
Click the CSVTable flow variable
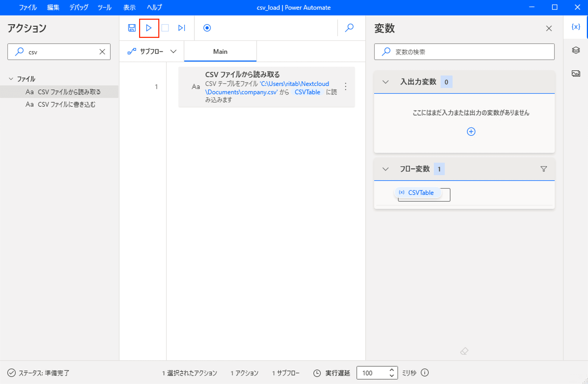point(420,193)
